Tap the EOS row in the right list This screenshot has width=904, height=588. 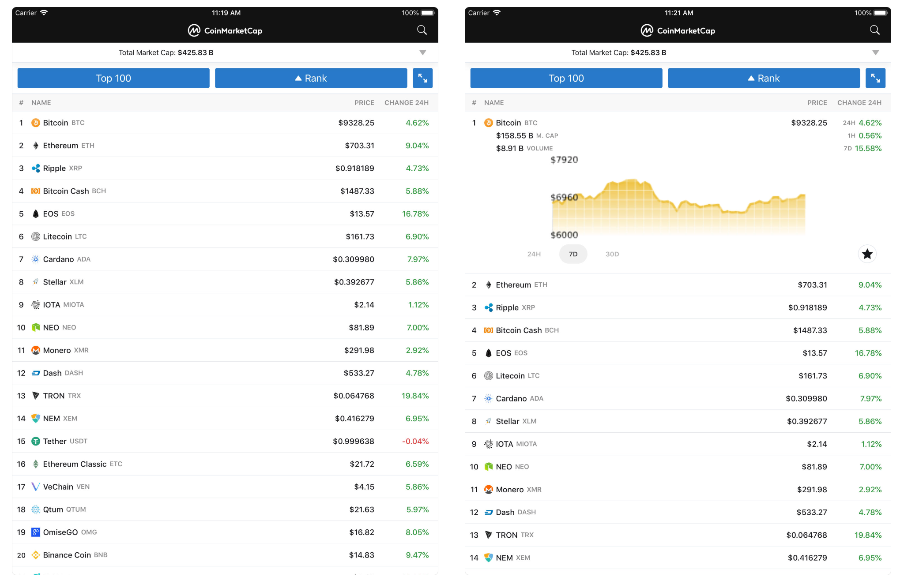pos(678,353)
